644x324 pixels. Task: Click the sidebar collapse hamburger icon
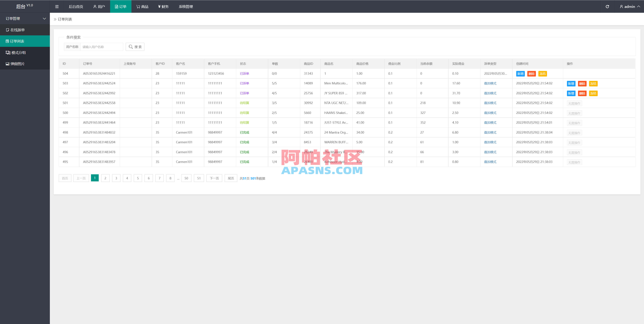pos(57,7)
